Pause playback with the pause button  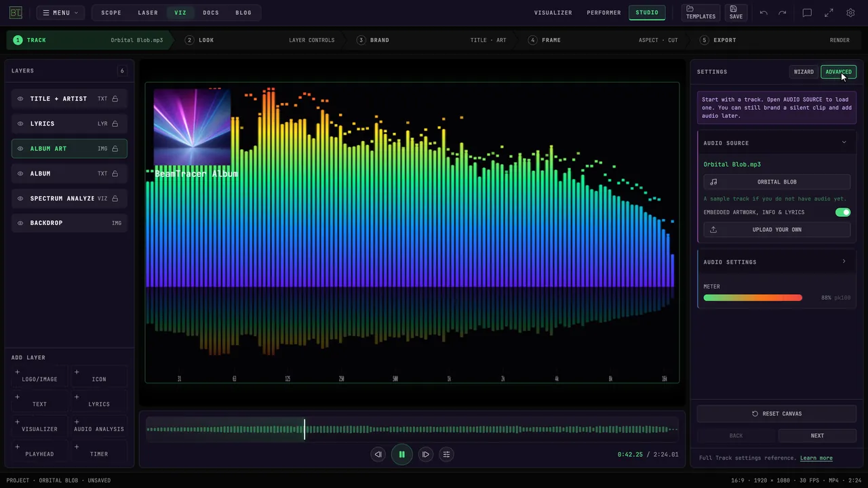pos(401,454)
